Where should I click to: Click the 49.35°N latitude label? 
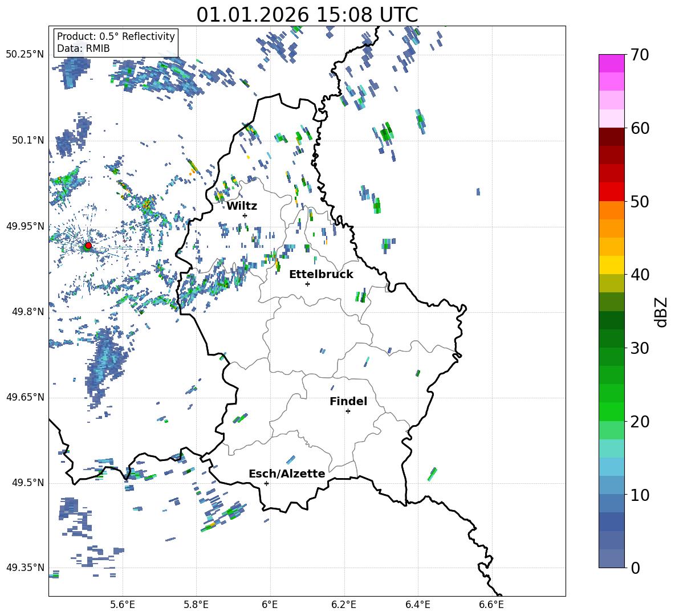click(25, 568)
